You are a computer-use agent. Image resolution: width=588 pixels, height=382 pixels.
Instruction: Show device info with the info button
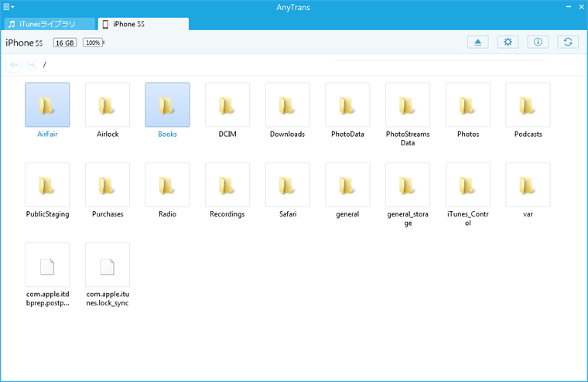tap(538, 42)
